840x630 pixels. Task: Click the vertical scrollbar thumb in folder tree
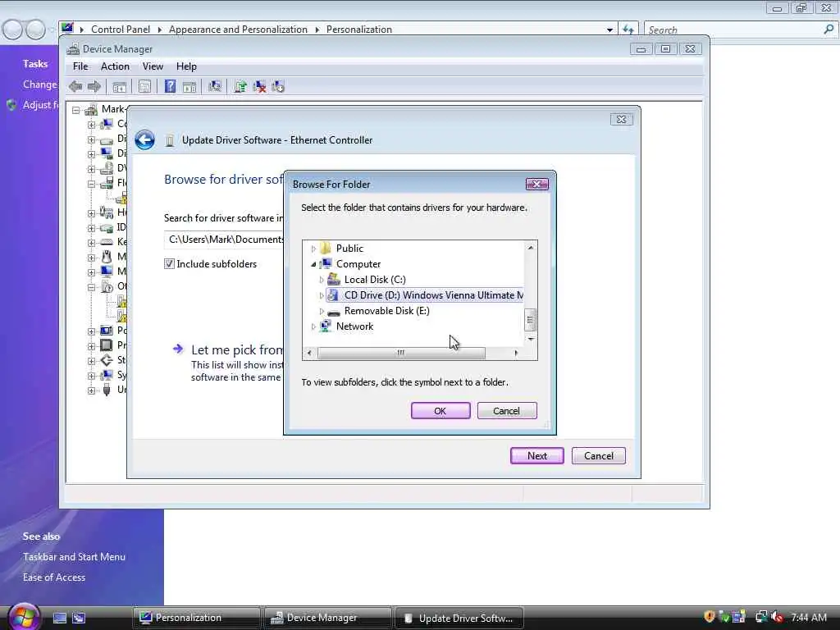tap(530, 321)
